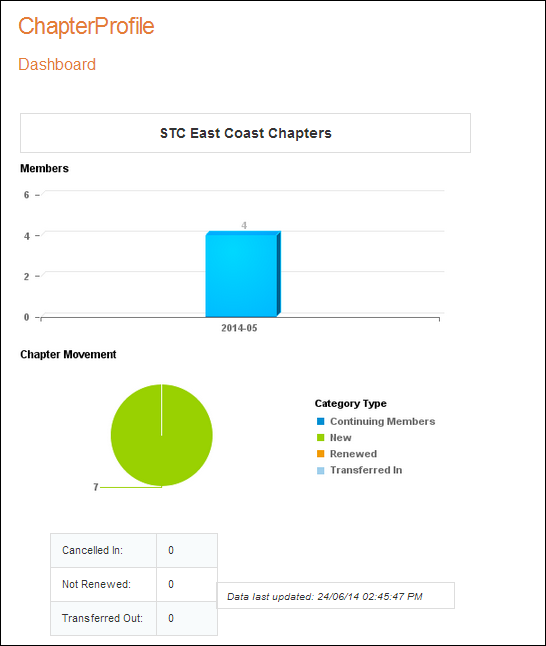Screen dimensions: 546x646
Task: Select the Cancelled In value cell
Action: pos(187,550)
